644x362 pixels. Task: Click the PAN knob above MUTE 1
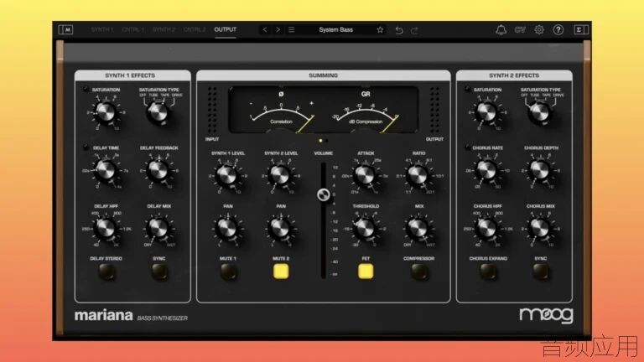(227, 229)
